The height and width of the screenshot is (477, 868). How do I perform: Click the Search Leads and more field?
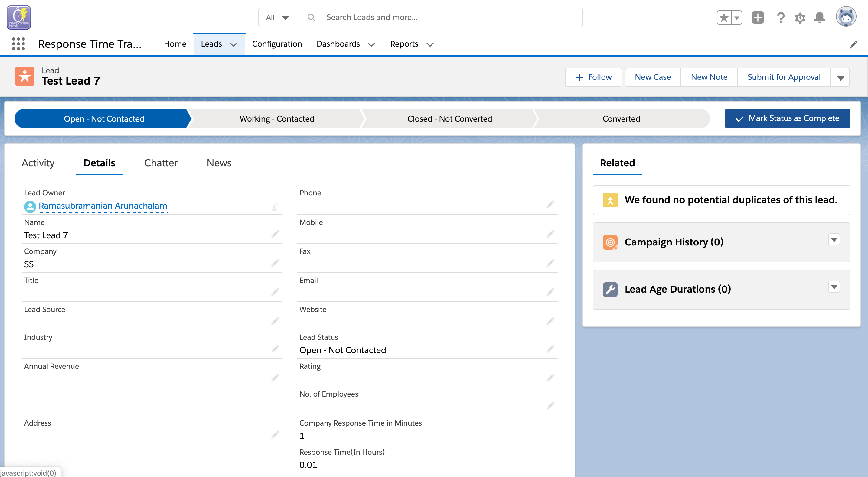(x=438, y=18)
